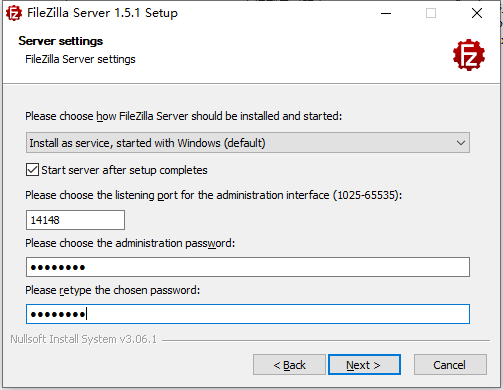Click into the administration password field
503x390 pixels.
[248, 267]
